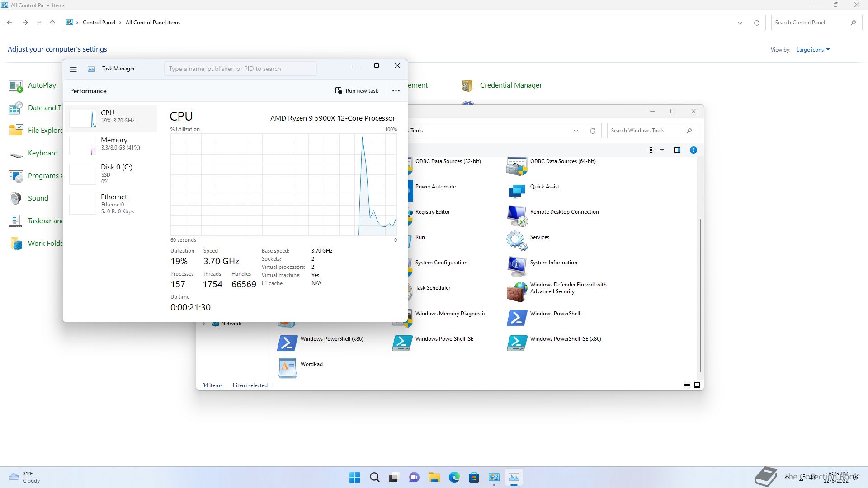
Task: Open recent locations dropdown in Control Panel
Action: [39, 23]
